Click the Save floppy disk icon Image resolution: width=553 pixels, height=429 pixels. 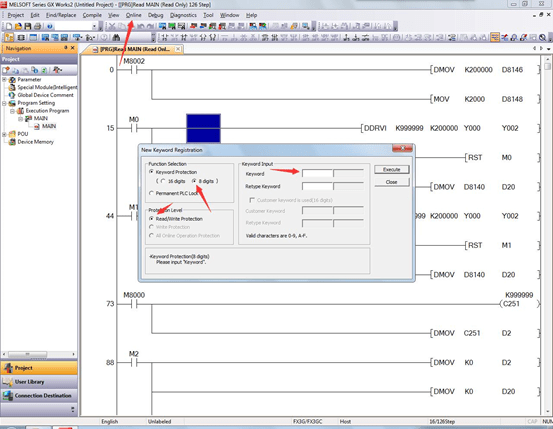pyautogui.click(x=28, y=26)
